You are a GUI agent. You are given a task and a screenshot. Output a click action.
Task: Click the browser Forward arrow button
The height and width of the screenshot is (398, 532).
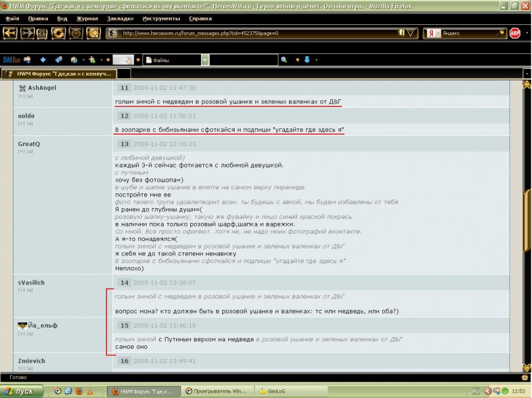point(27,33)
